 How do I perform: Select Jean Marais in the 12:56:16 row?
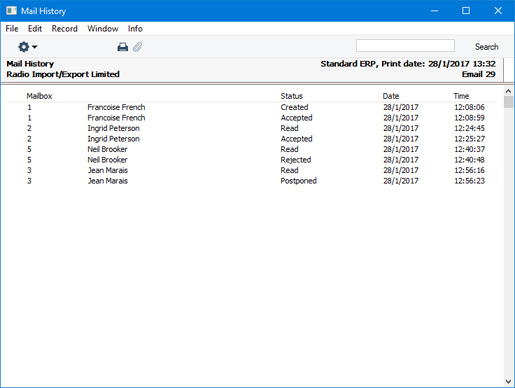click(108, 170)
